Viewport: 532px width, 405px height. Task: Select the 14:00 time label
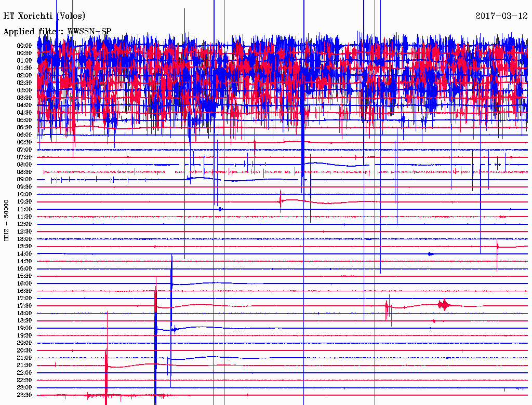[x=24, y=254]
